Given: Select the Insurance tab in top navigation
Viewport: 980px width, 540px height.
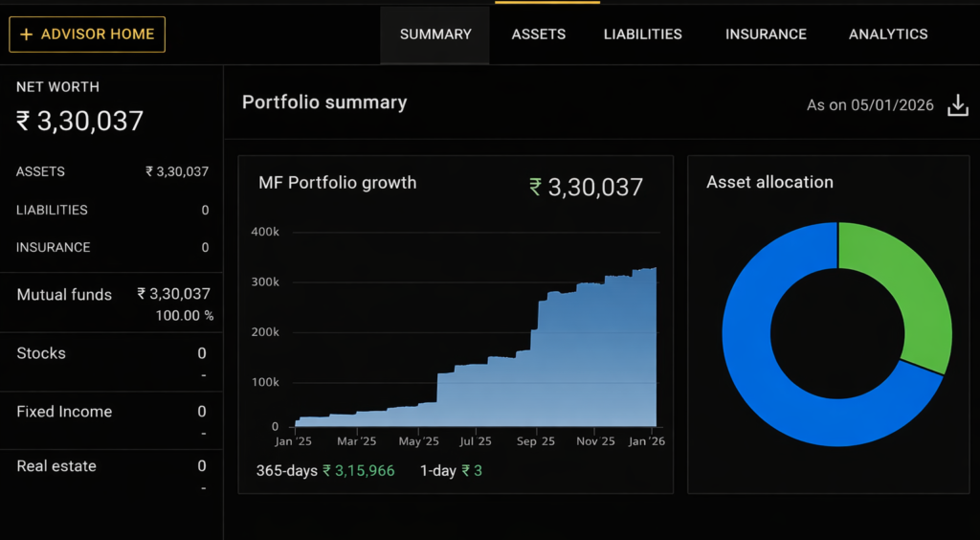Looking at the screenshot, I should pos(766,34).
